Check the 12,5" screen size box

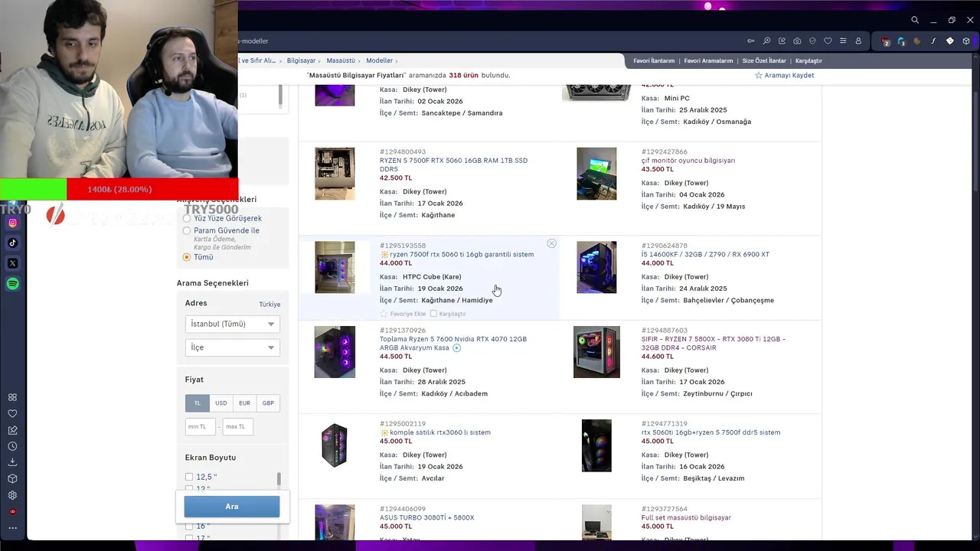189,477
